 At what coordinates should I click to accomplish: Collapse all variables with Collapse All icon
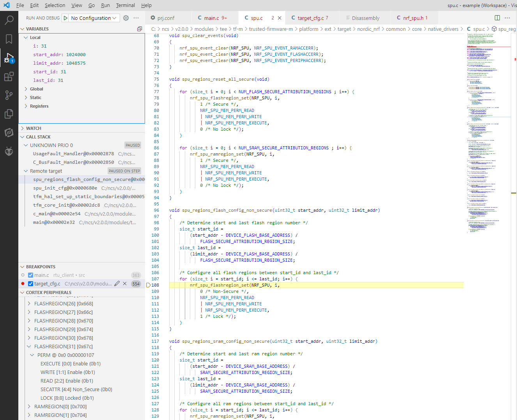(140, 29)
